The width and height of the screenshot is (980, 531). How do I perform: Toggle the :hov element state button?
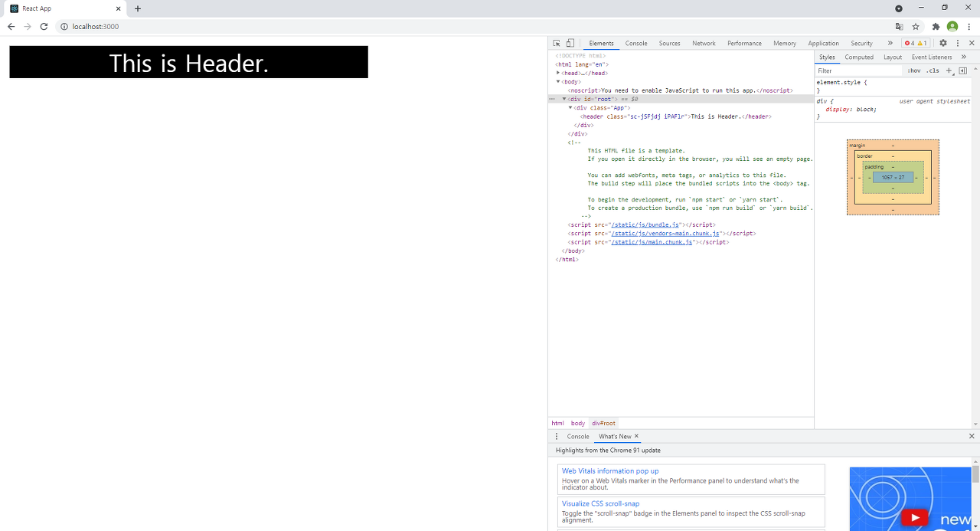point(914,70)
